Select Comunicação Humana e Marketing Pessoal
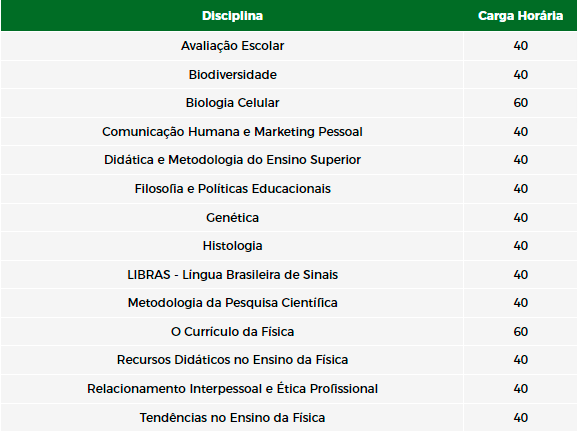The image size is (578, 432). click(233, 132)
